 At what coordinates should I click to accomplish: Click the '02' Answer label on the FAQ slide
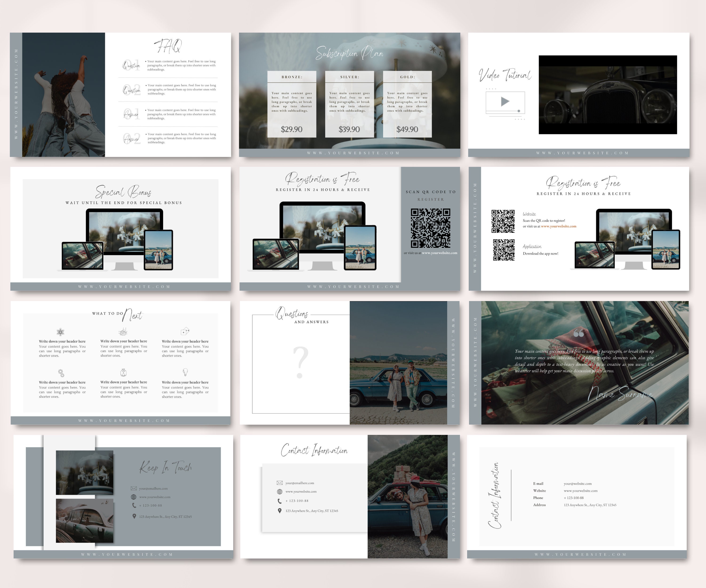[x=132, y=139]
